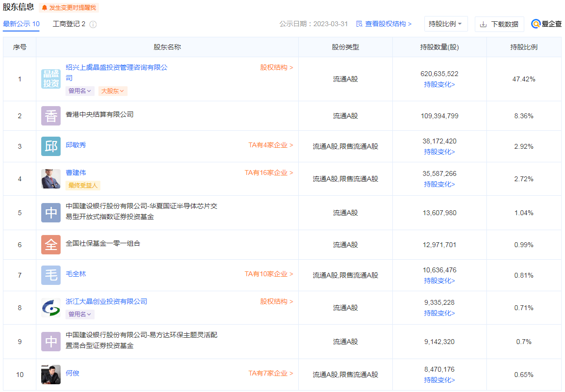Expand 曾用名 for 浙江大晶创业投资
Viewport: 565px width, 392px height.
point(80,314)
